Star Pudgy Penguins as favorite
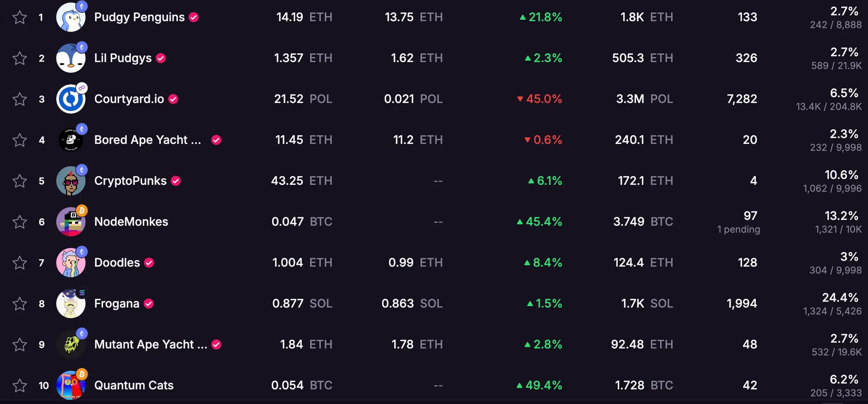Viewport: 868px width, 404px height. 20,17
